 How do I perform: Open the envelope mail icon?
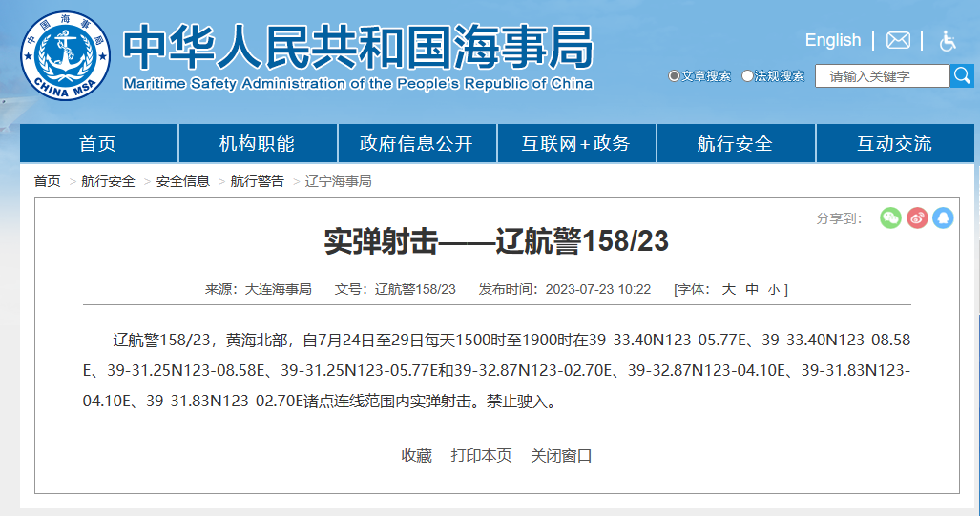898,40
